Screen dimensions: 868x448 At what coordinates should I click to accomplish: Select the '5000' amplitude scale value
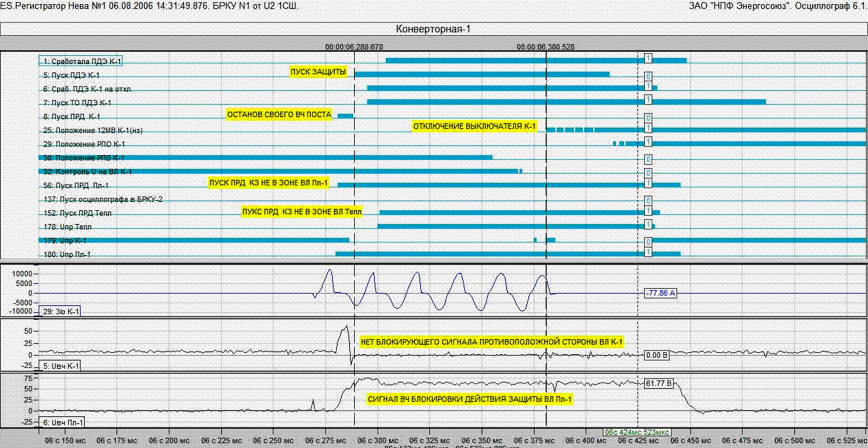point(25,283)
